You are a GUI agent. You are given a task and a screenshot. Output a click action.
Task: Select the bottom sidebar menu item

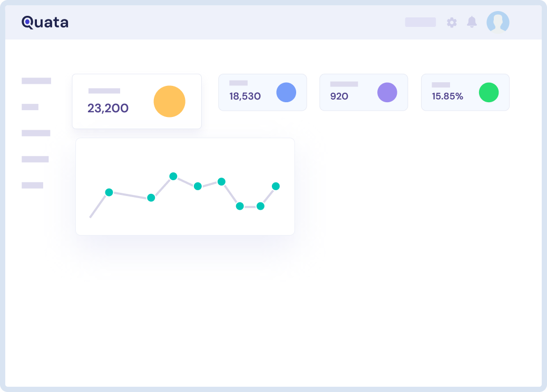pos(32,185)
